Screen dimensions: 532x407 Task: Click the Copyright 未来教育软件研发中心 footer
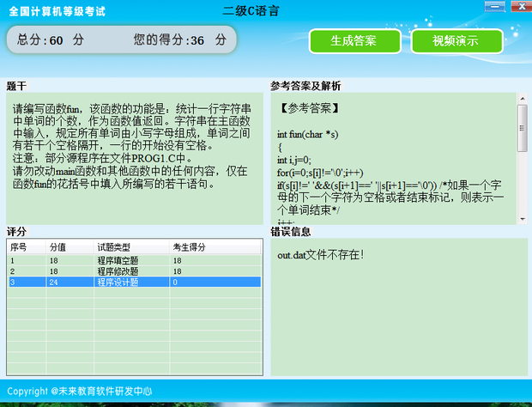(80, 392)
